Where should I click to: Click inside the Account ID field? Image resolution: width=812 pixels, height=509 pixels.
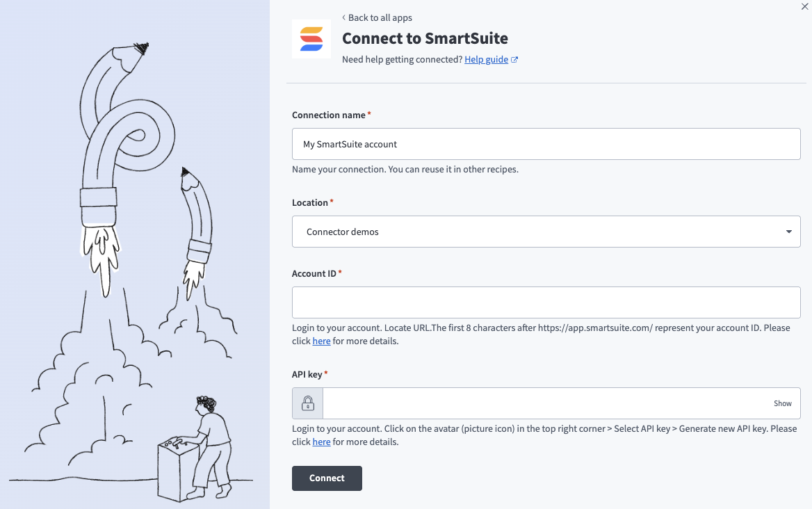tap(546, 302)
